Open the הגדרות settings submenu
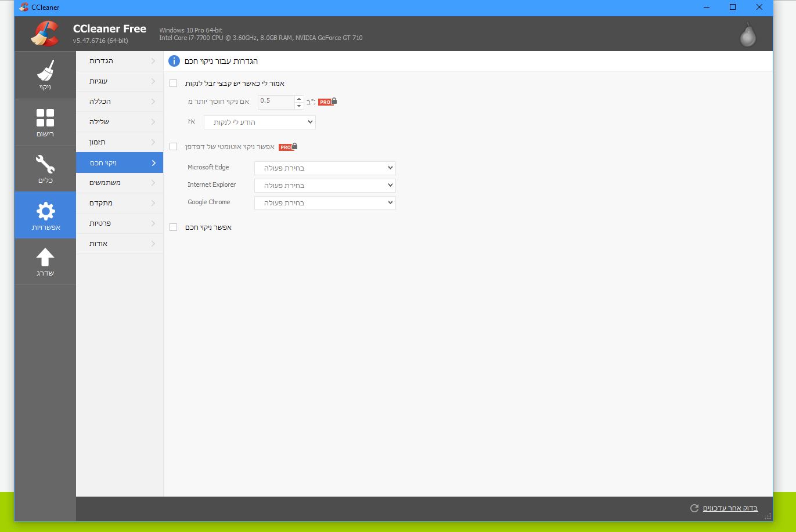 [120, 61]
